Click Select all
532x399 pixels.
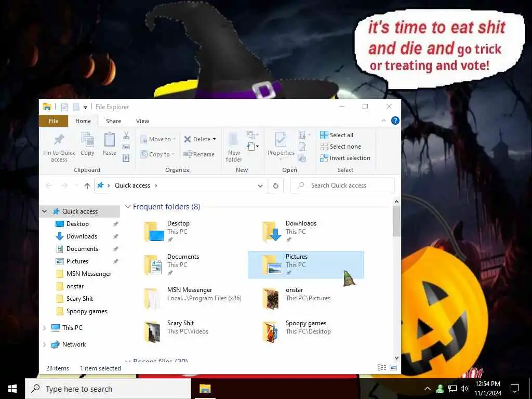(337, 135)
